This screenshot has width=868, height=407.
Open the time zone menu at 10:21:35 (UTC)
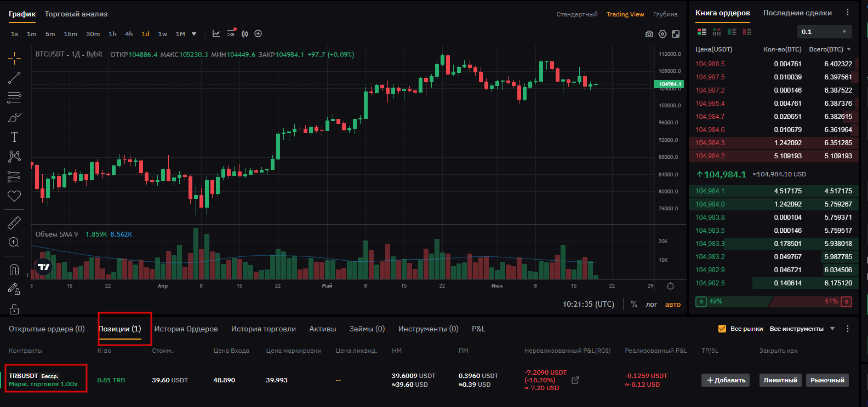pos(589,304)
